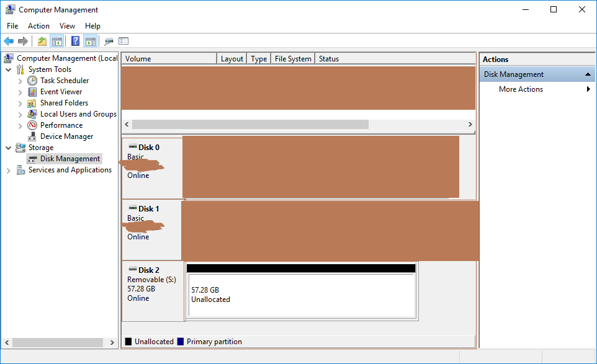Click the volume list horizontal scrollbar thumb
597x364 pixels.
tap(250, 125)
